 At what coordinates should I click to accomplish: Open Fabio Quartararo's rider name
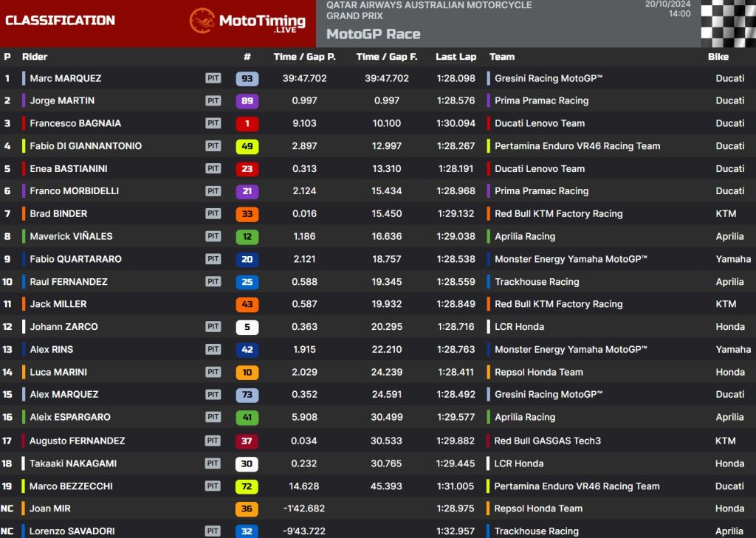pos(75,259)
